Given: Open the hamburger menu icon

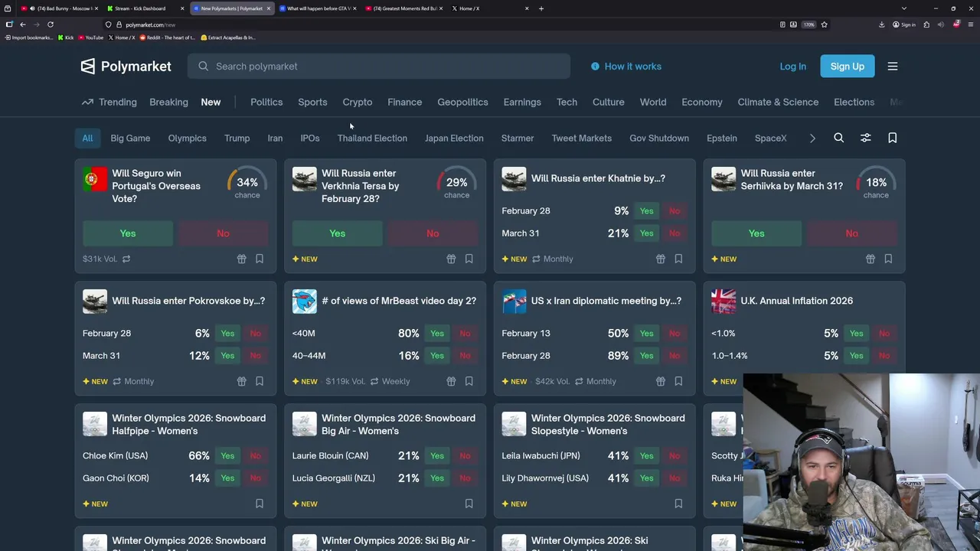Looking at the screenshot, I should [893, 66].
